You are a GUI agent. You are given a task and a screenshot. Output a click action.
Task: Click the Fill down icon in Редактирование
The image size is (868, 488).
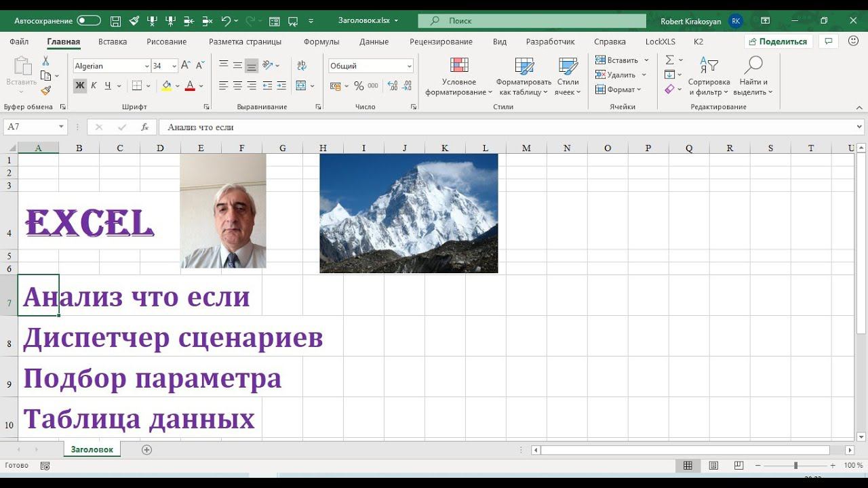[670, 75]
